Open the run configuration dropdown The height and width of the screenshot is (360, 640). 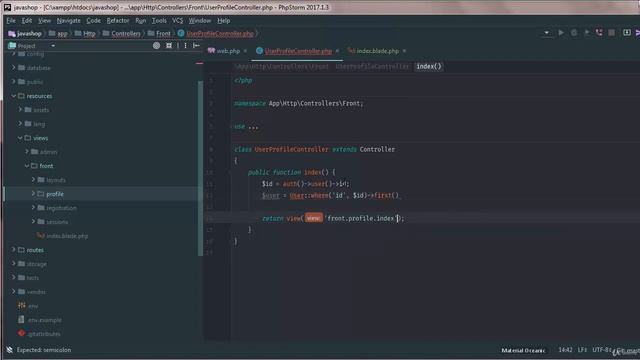[547, 33]
